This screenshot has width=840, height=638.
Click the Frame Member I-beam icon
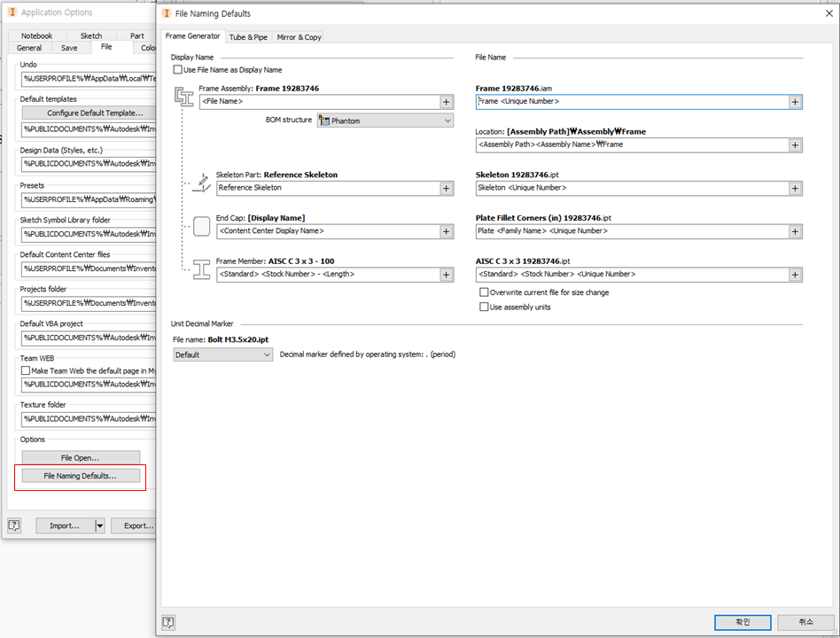(201, 269)
